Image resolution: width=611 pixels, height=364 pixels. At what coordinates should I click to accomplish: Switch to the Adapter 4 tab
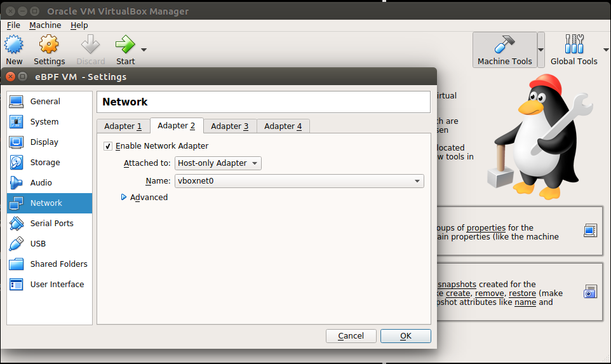coord(283,126)
